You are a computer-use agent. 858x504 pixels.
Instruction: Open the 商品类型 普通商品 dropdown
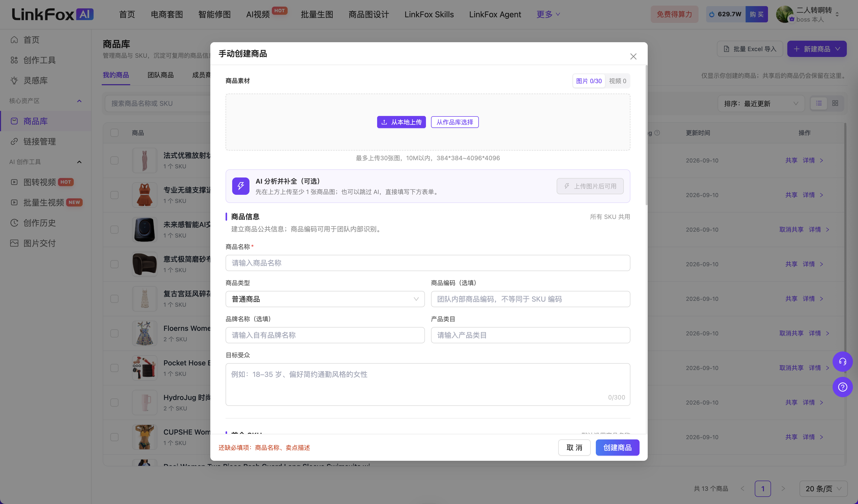(x=325, y=299)
